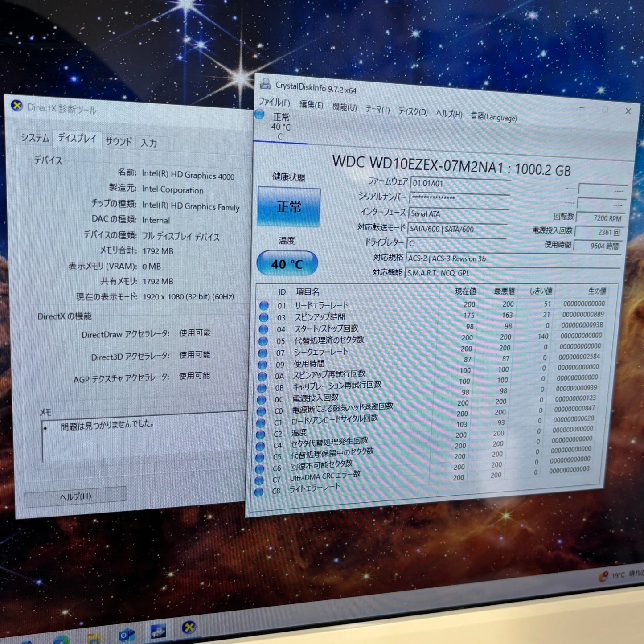Click status circle for ID 0C power cycle
This screenshot has width=644, height=644.
(261, 400)
